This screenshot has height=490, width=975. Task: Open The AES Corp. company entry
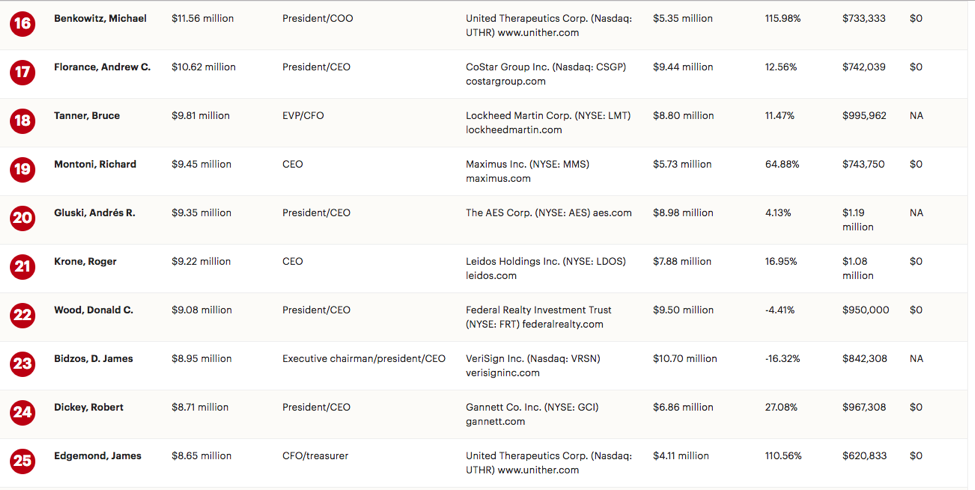[x=548, y=213]
